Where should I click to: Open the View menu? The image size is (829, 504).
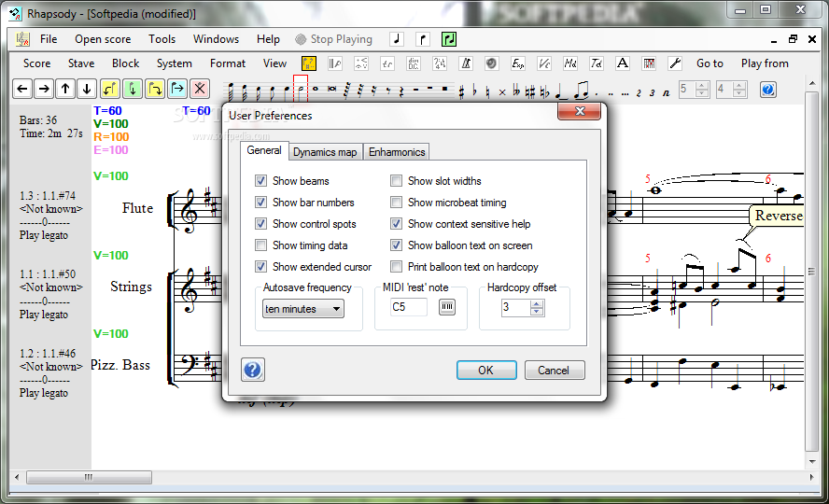click(x=274, y=63)
